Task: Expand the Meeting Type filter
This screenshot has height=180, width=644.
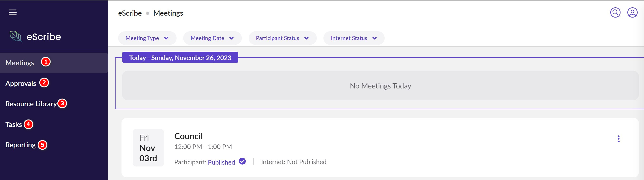Action: [x=147, y=38]
